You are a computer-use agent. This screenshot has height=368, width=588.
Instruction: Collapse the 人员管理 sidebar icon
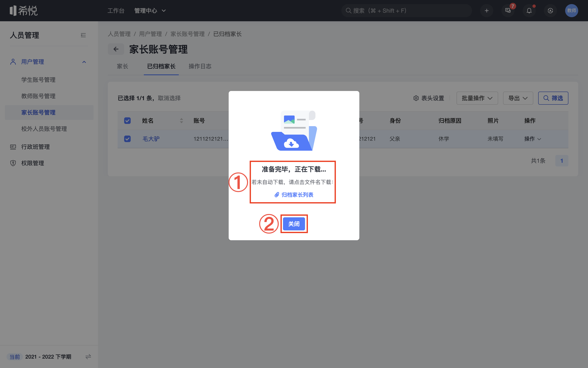[x=83, y=35]
